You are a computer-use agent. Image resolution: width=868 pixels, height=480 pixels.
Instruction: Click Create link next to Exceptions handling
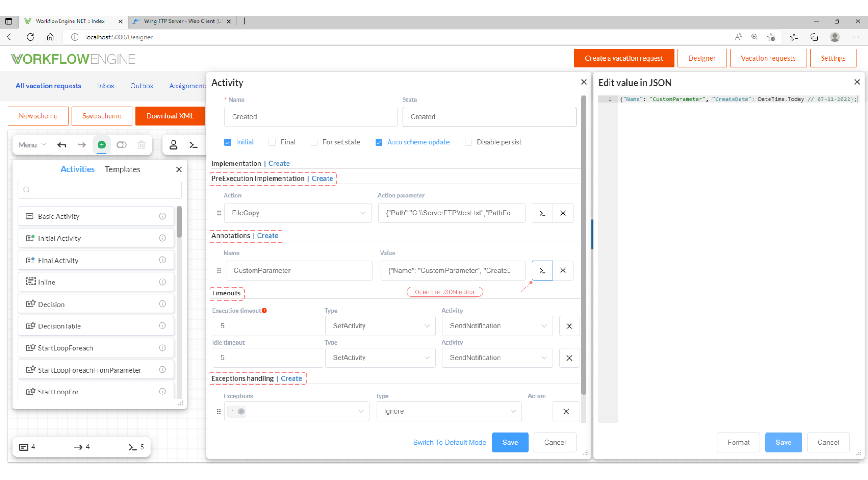[x=291, y=378]
